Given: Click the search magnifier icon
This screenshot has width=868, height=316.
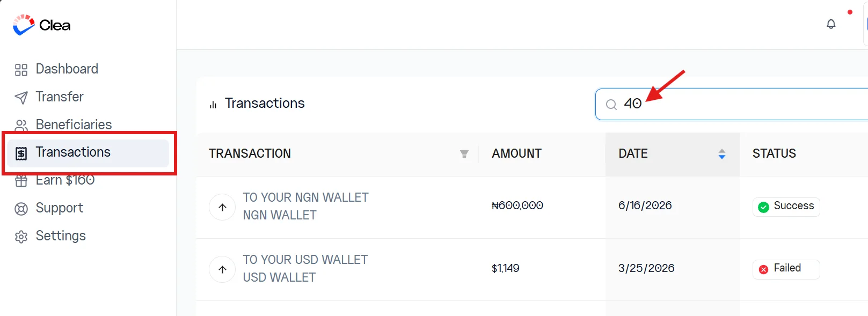Looking at the screenshot, I should [611, 105].
